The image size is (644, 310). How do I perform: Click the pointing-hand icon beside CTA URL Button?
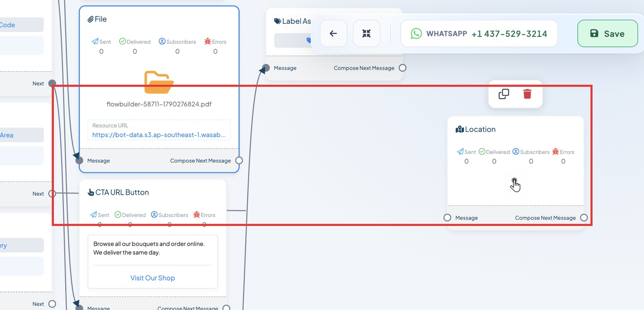(x=91, y=192)
